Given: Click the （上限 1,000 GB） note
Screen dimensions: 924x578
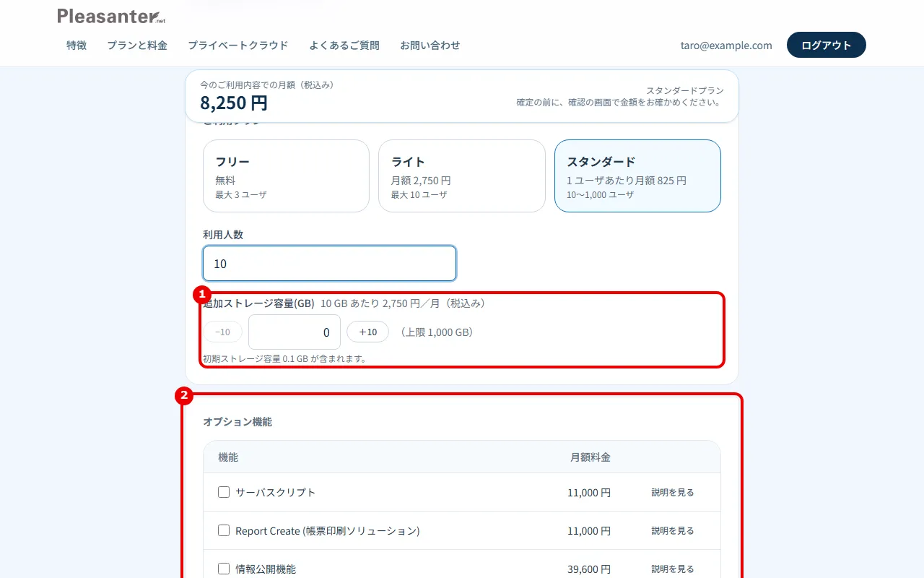Looking at the screenshot, I should pos(435,332).
